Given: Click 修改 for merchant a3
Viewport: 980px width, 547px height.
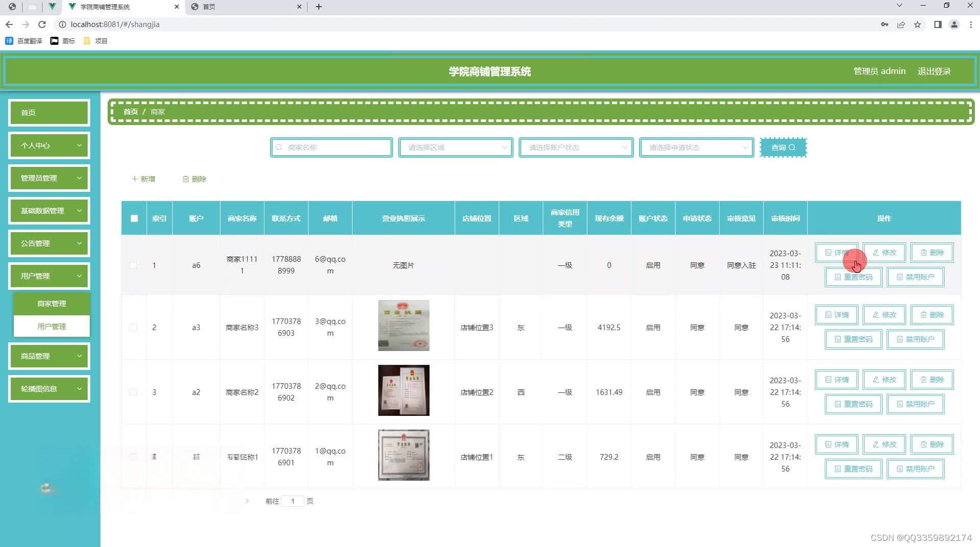Looking at the screenshot, I should tap(885, 315).
